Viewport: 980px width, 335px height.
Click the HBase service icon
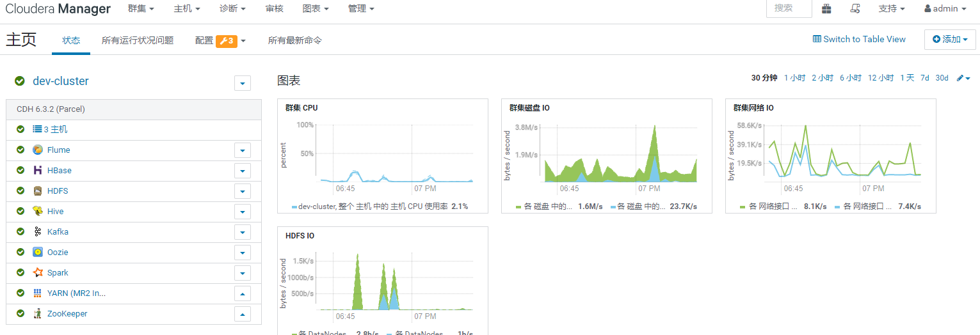(x=38, y=170)
